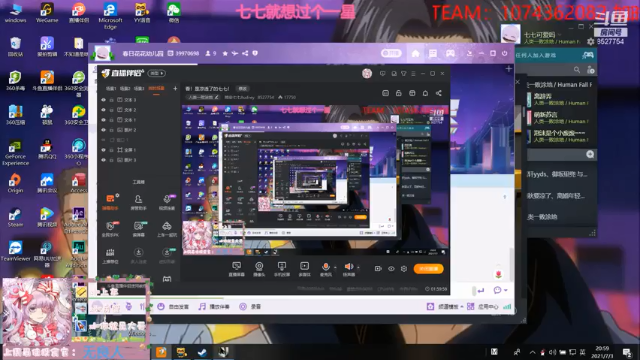
Task: Click the microphone icon in streaming toolbar
Action: 326,267
